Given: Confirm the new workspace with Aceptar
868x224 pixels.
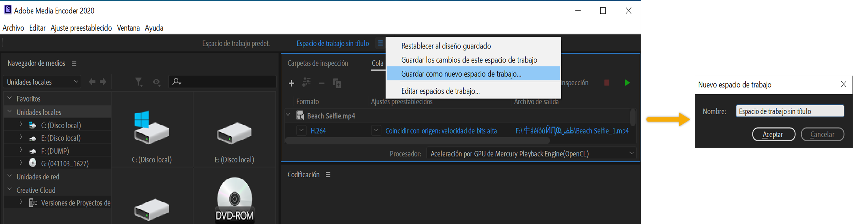Looking at the screenshot, I should pyautogui.click(x=774, y=134).
